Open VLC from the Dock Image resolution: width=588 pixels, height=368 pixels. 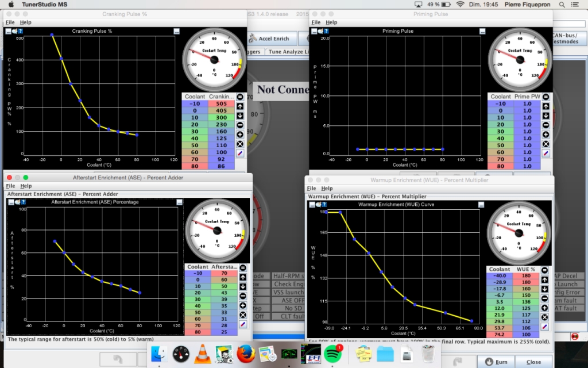click(x=203, y=354)
